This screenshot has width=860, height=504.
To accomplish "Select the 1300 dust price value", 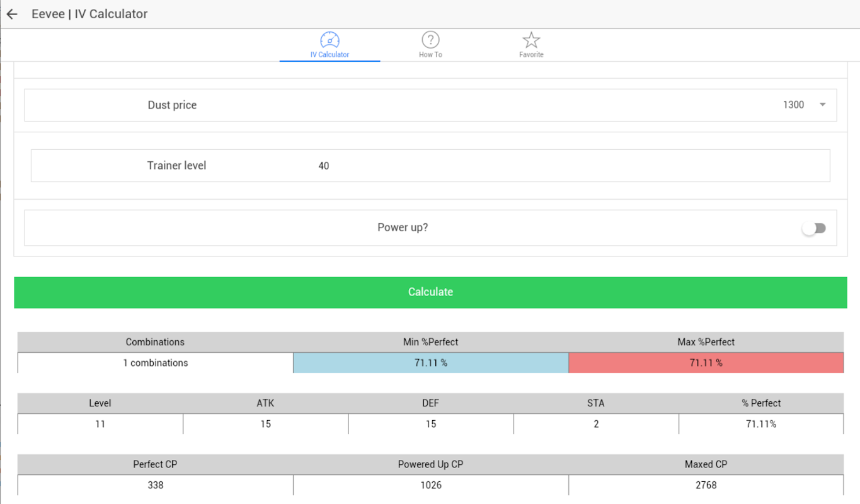I will coord(793,105).
